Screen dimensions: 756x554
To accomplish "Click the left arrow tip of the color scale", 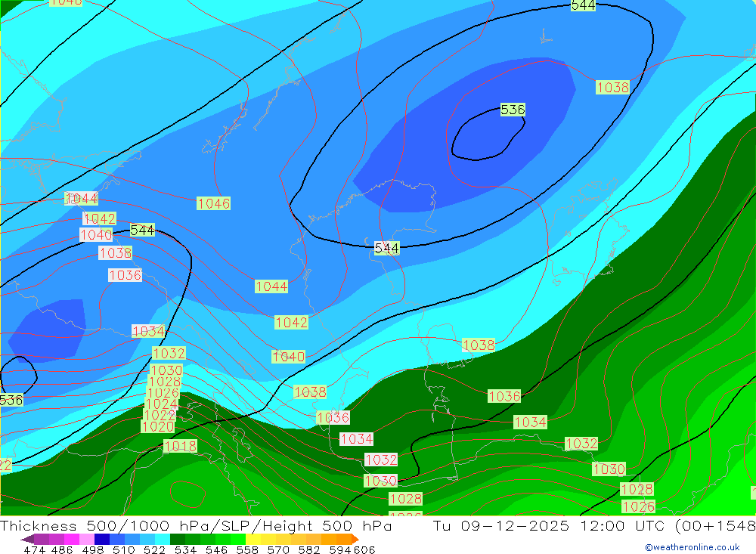I will (x=27, y=539).
